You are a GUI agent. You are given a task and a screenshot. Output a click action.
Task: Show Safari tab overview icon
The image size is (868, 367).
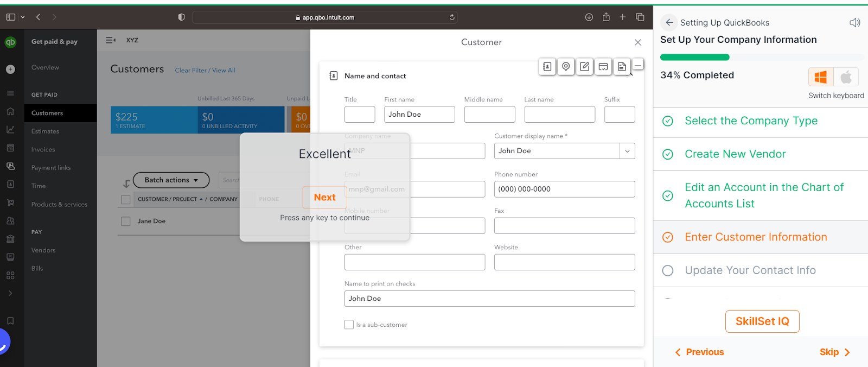click(640, 17)
